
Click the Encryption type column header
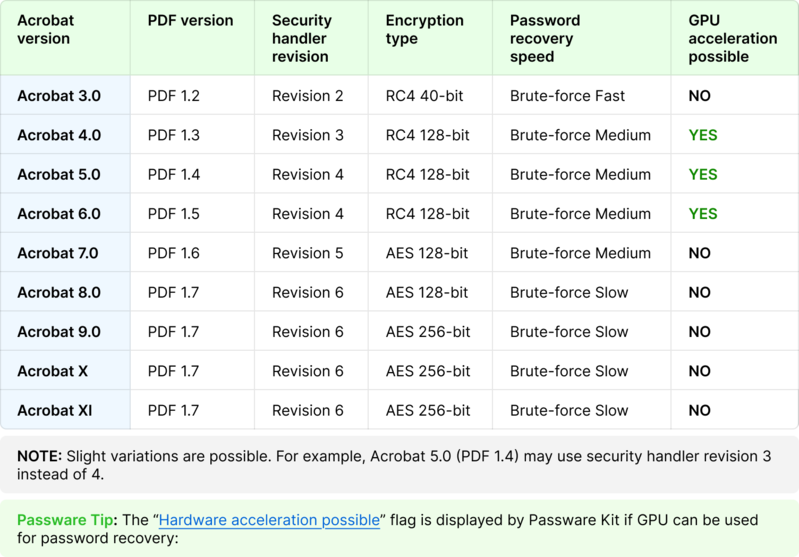tap(424, 30)
